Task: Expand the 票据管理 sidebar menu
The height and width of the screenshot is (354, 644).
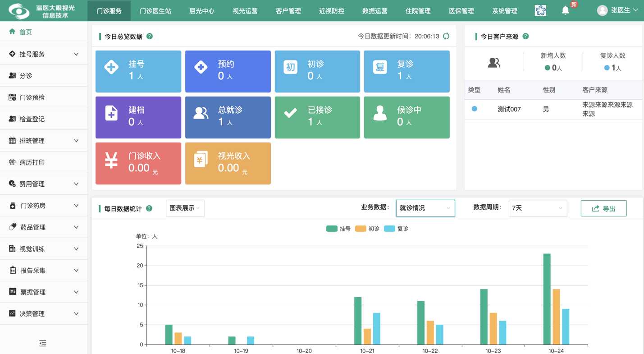Action: 44,292
